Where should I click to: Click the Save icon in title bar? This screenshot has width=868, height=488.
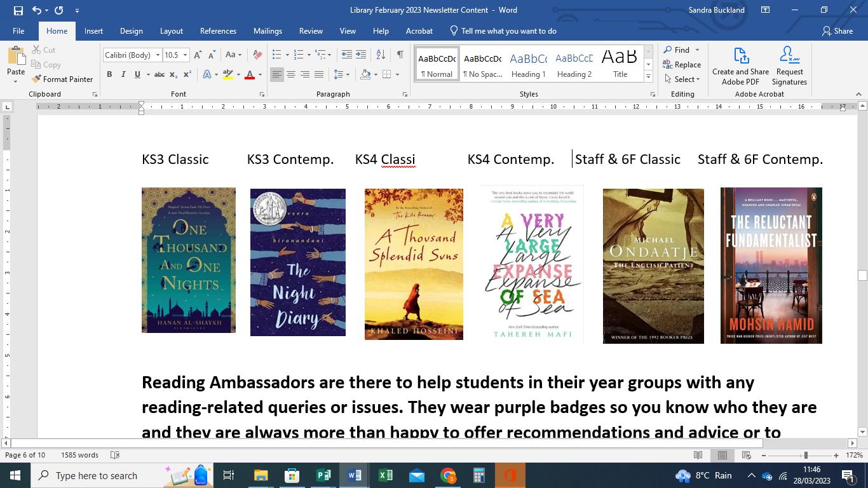18,10
